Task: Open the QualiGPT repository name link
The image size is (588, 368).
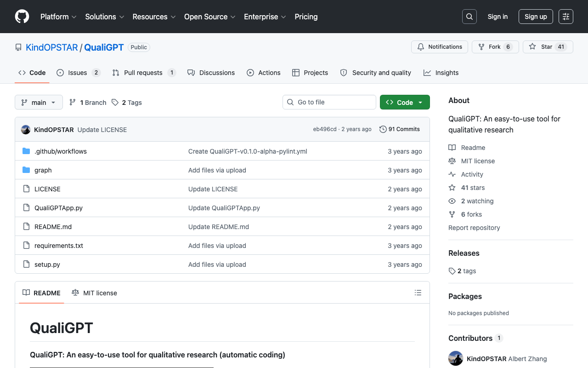Action: [104, 47]
